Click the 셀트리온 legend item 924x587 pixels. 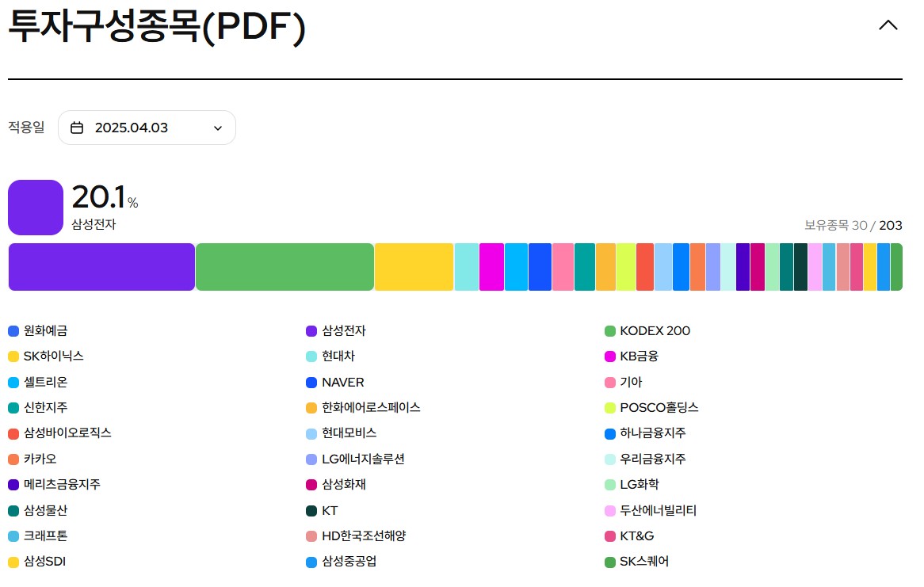[x=38, y=382]
